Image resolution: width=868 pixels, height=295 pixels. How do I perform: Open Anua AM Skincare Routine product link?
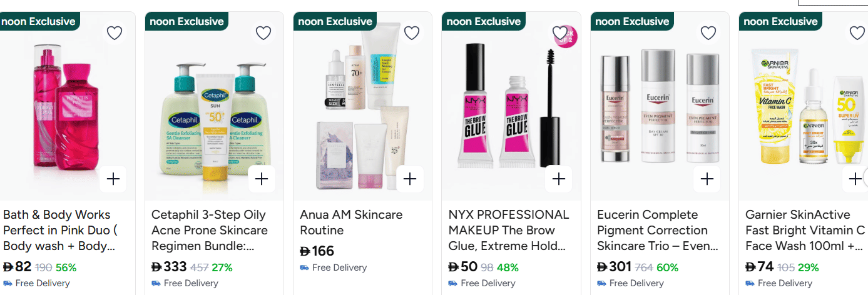coord(351,222)
